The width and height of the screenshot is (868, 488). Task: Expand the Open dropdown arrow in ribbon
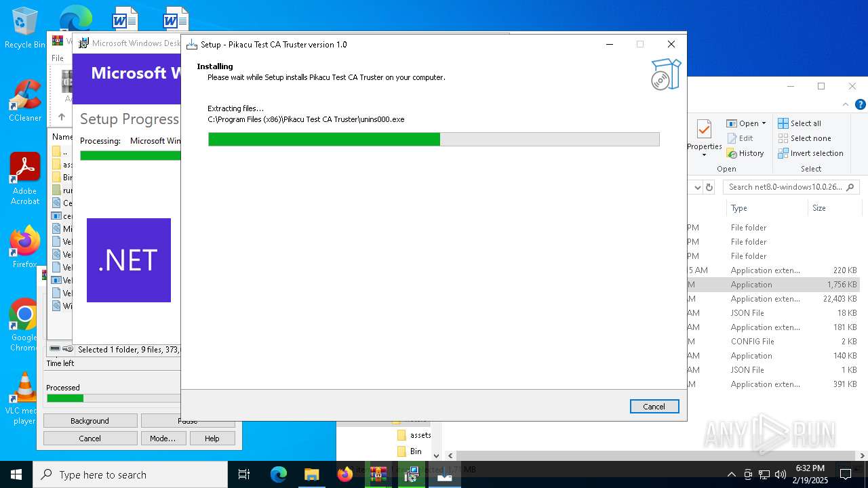tap(764, 123)
